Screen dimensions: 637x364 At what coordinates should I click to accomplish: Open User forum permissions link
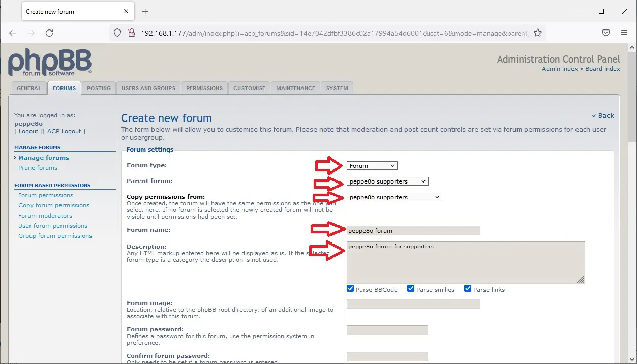[53, 226]
